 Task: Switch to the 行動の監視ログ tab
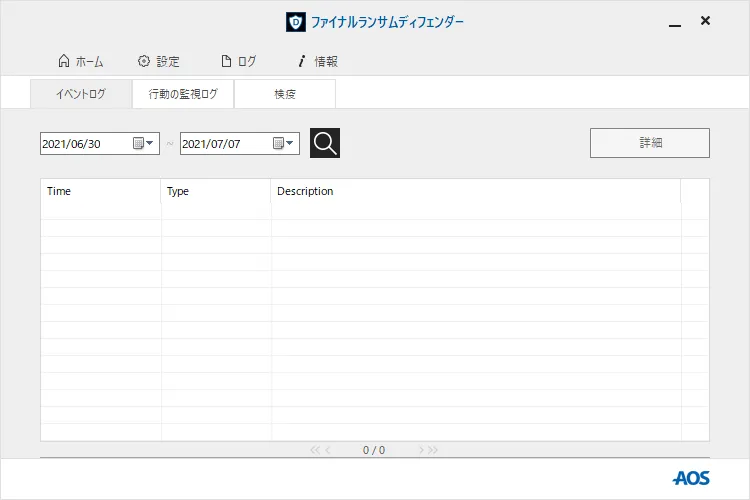pyautogui.click(x=183, y=94)
